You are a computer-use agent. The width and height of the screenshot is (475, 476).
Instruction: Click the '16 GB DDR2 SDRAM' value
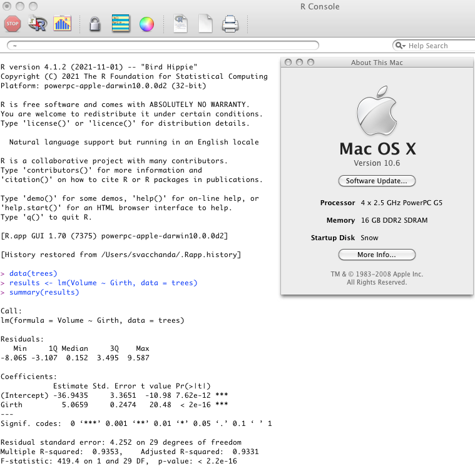(x=394, y=220)
